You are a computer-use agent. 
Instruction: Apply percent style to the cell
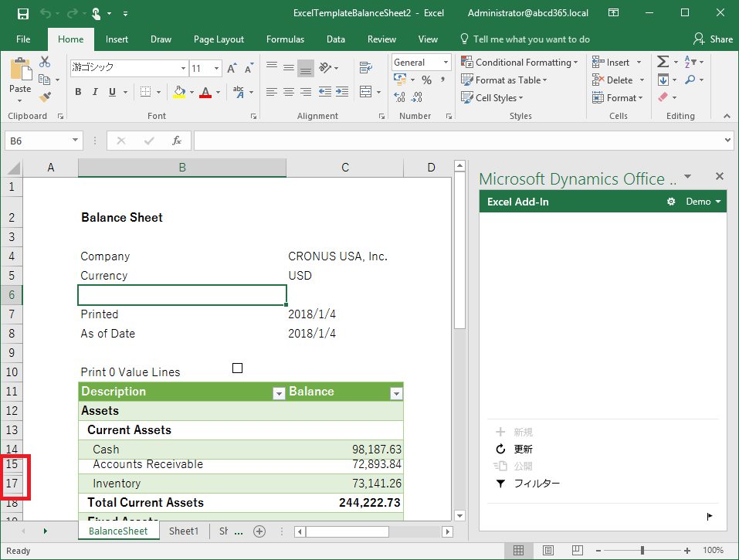coord(426,80)
